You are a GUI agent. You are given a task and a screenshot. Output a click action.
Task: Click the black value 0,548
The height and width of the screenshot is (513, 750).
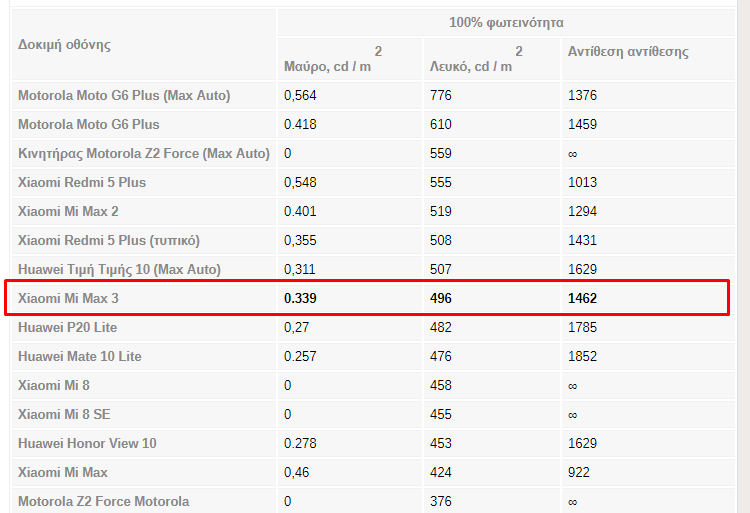[300, 183]
